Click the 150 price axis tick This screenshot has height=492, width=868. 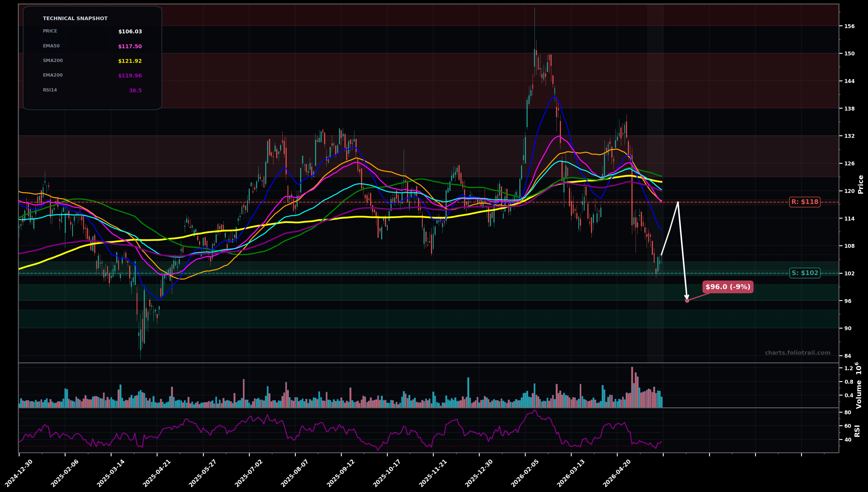click(850, 53)
